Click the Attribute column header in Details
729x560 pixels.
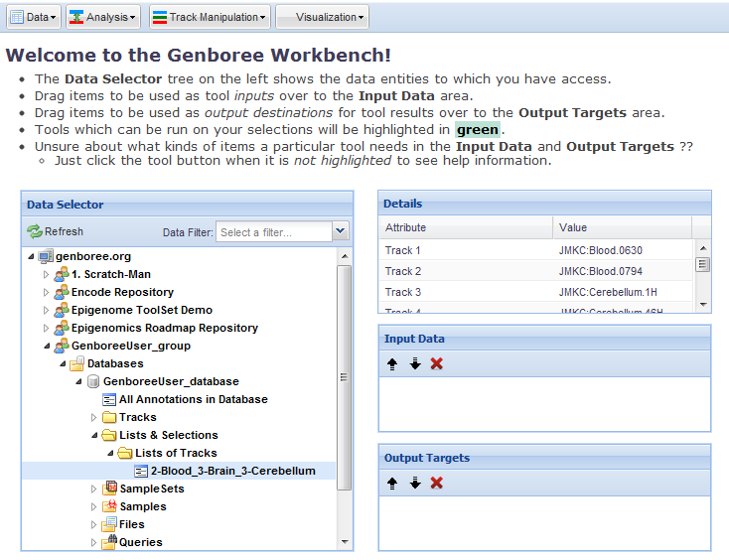coord(465,227)
